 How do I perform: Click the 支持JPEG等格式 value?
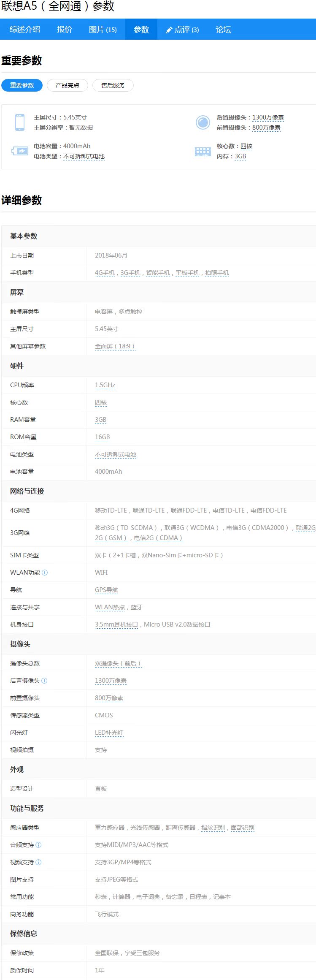click(x=116, y=880)
